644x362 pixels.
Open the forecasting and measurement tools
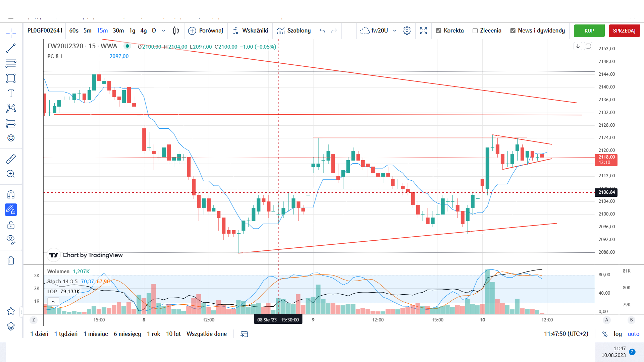(11, 123)
